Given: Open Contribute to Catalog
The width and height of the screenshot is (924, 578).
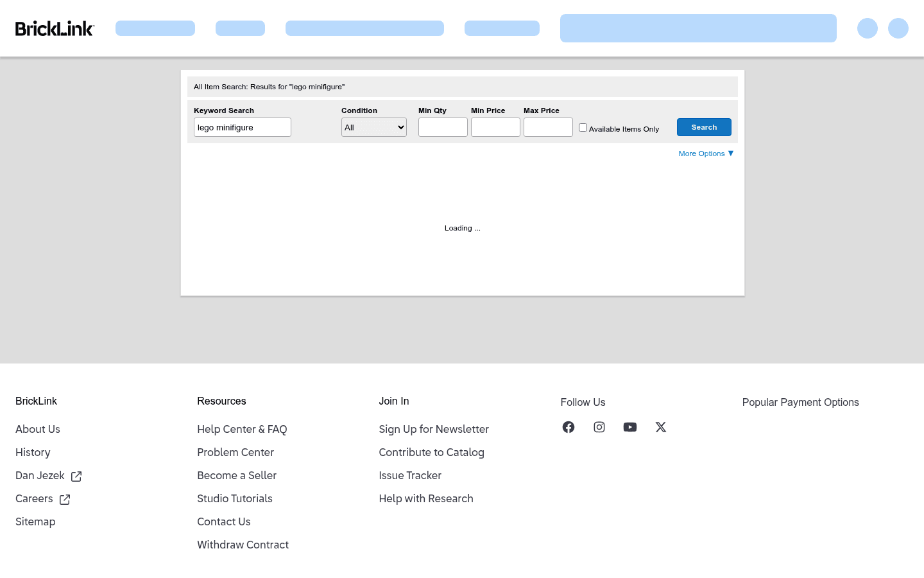Looking at the screenshot, I should (432, 452).
